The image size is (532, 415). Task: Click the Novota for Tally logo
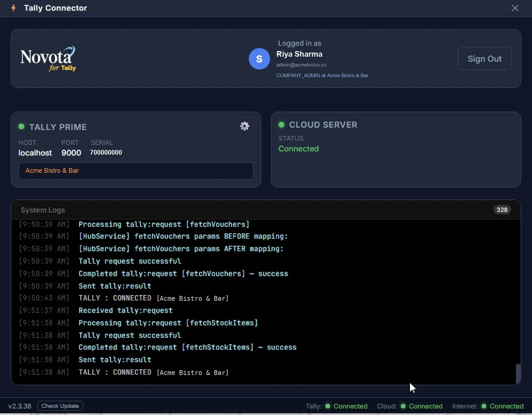pyautogui.click(x=48, y=59)
